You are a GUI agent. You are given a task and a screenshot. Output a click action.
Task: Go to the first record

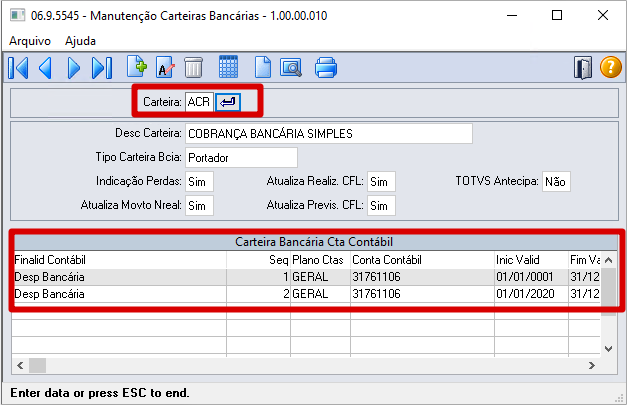click(18, 68)
